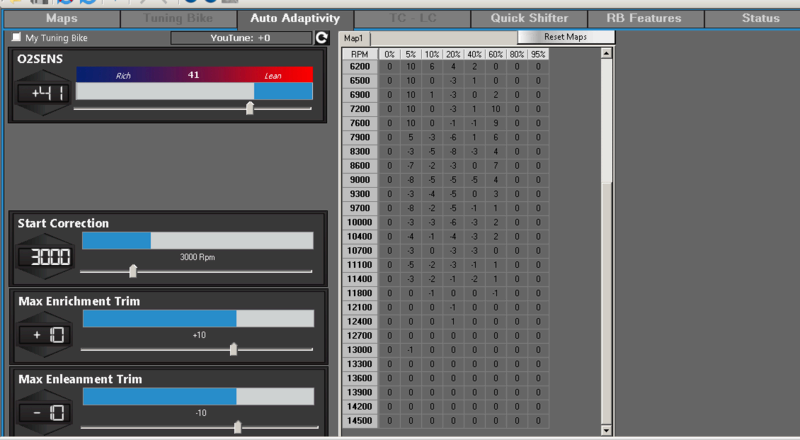Click the refresh icon next to YouTune
This screenshot has width=800, height=440.
pos(322,38)
